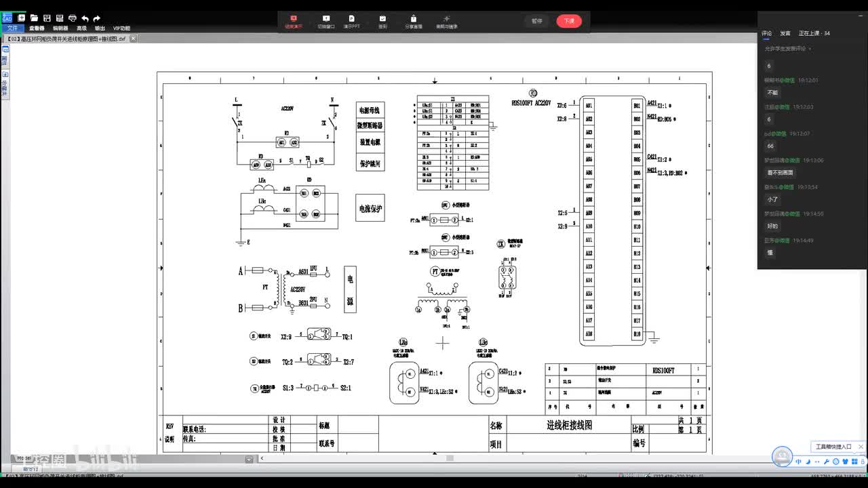This screenshot has height=488, width=868.
Task: Switch to the 编辑器 tab
Action: (x=60, y=28)
